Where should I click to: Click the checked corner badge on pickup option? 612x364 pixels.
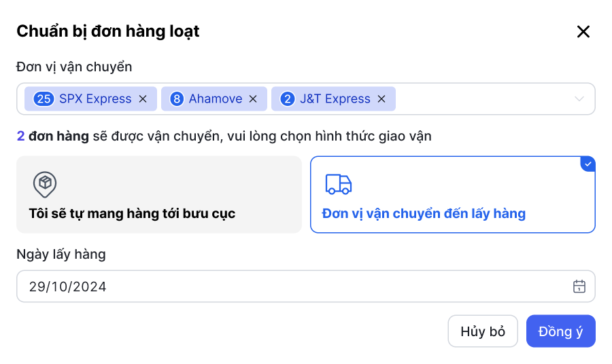point(588,164)
